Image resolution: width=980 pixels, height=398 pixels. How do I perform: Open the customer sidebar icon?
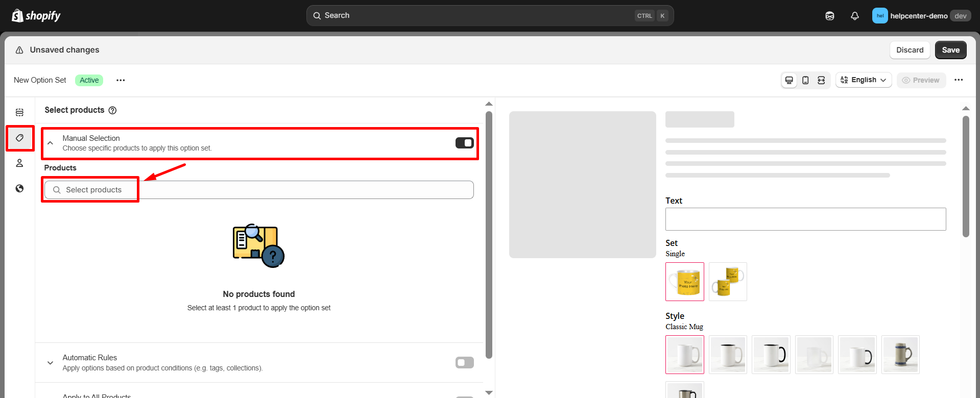coord(19,163)
